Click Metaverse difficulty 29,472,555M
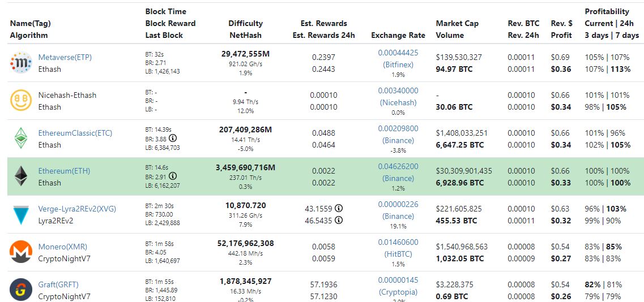 246,53
